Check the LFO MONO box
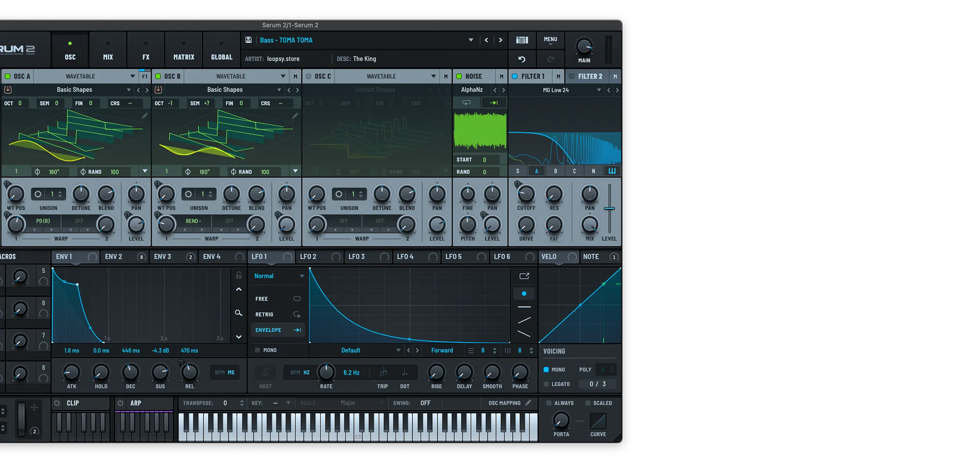The image size is (980, 470). (x=258, y=350)
